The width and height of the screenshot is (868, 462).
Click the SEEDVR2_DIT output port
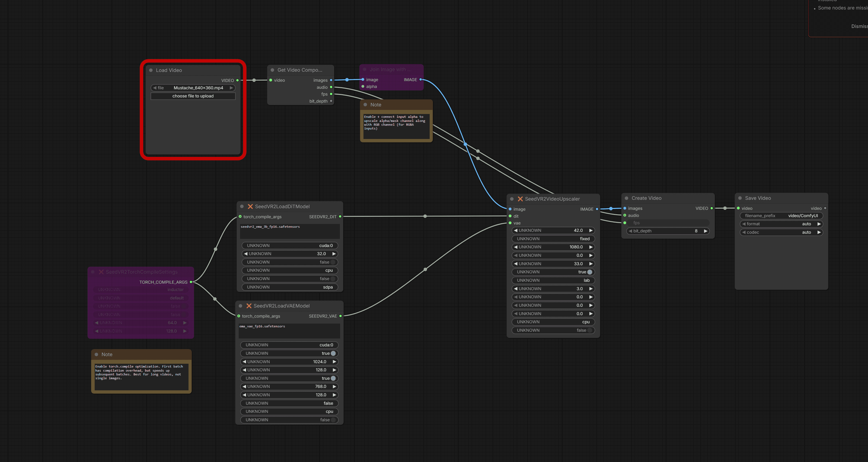coord(340,217)
